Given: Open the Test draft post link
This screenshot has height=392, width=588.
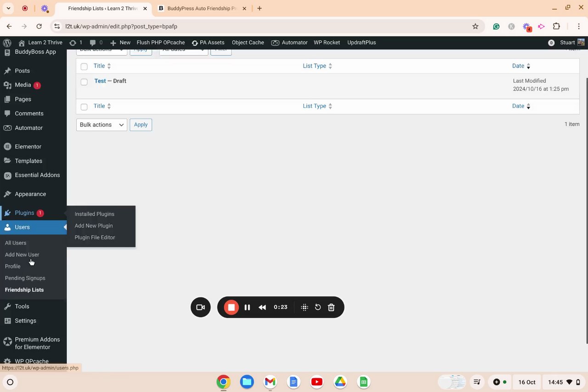Looking at the screenshot, I should coord(100,81).
